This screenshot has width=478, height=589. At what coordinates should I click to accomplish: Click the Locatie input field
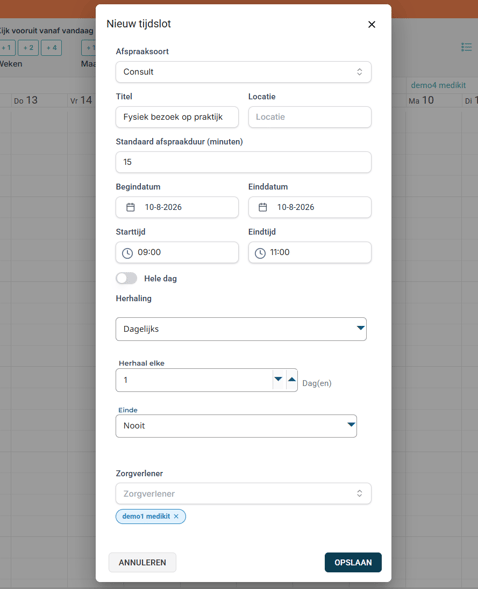pos(310,117)
